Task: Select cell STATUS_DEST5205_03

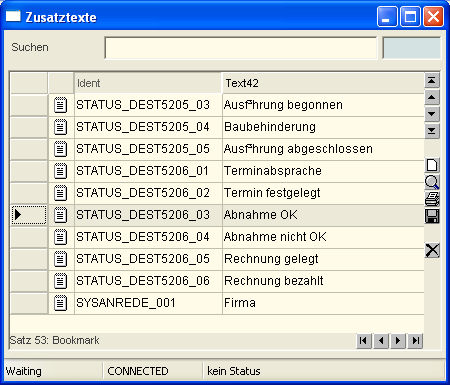Action: pyautogui.click(x=148, y=105)
